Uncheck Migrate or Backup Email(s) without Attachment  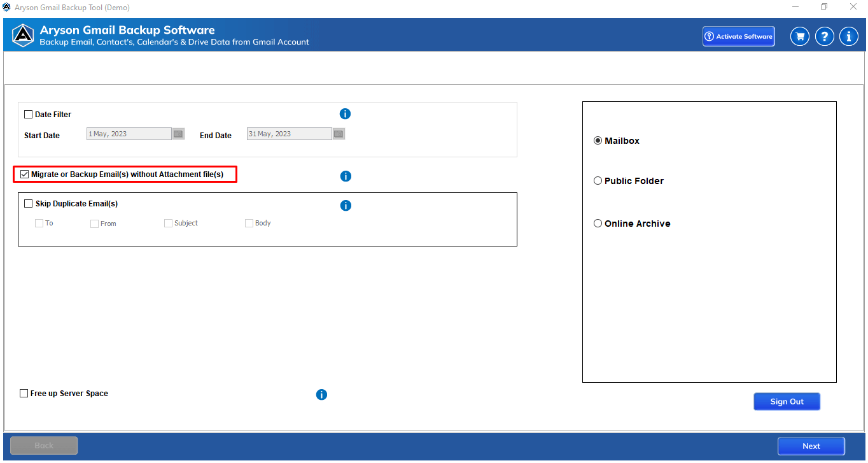coord(25,174)
